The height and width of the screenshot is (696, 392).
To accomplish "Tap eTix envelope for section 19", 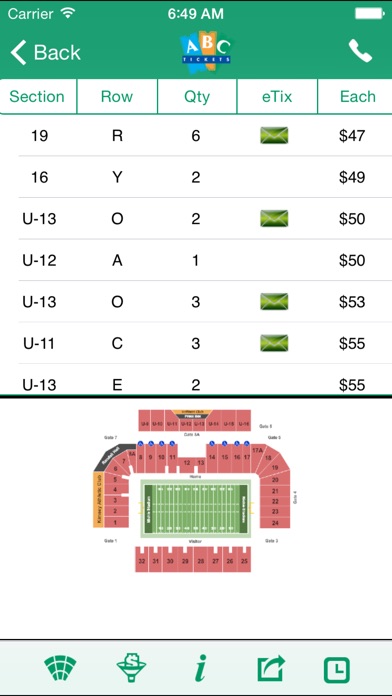I will tap(274, 135).
